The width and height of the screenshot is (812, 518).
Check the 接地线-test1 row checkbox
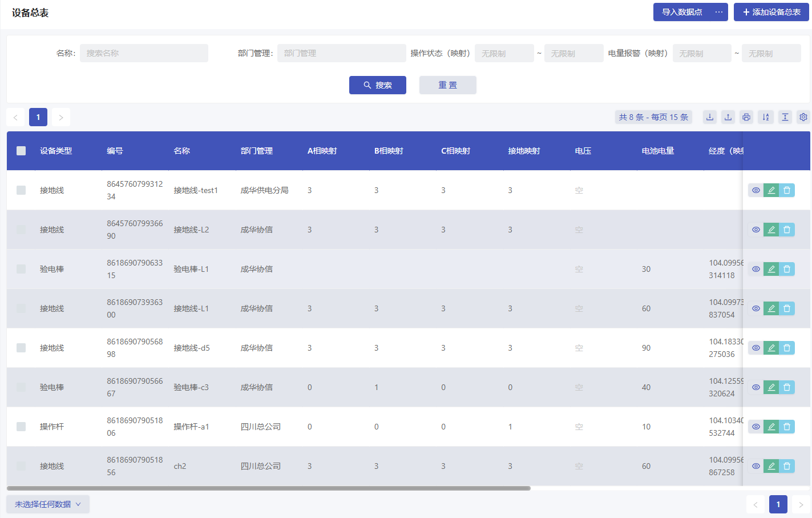[x=21, y=190]
